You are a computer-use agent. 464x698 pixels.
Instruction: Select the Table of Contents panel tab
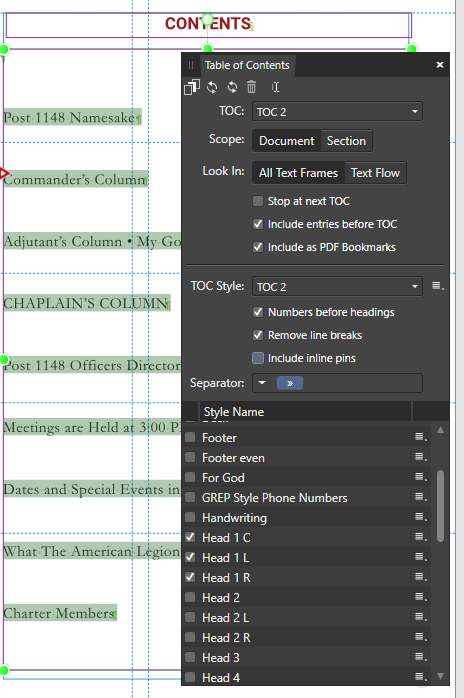pyautogui.click(x=247, y=65)
